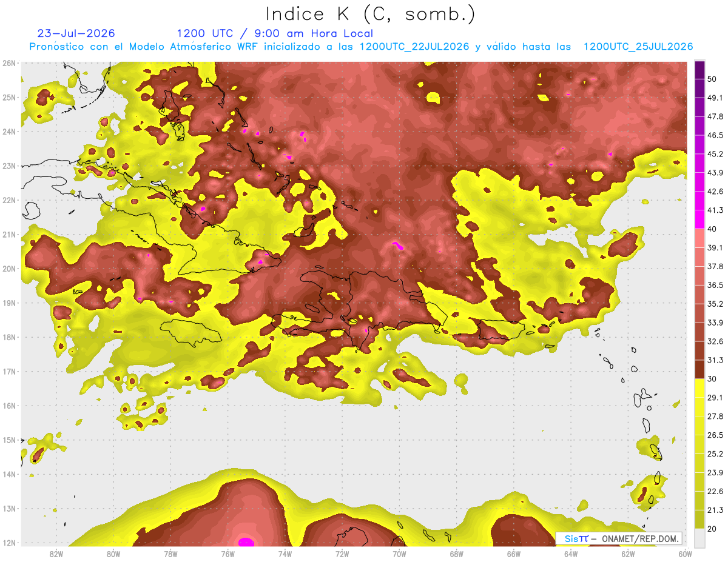Click the "50" color scale label
The width and height of the screenshot is (728, 562).
713,78
